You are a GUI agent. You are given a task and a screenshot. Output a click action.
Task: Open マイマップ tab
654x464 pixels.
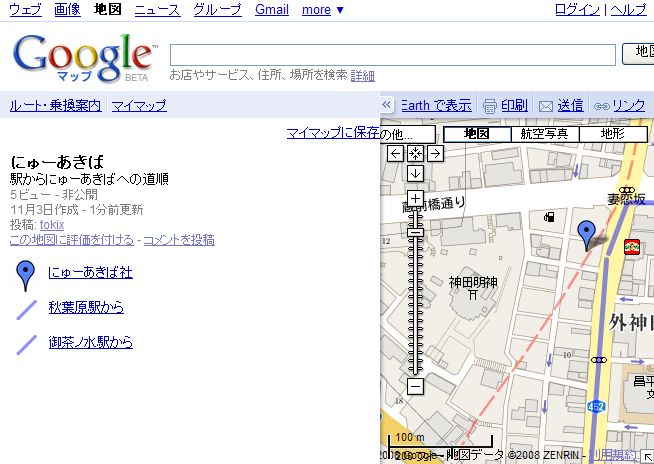coord(139,105)
